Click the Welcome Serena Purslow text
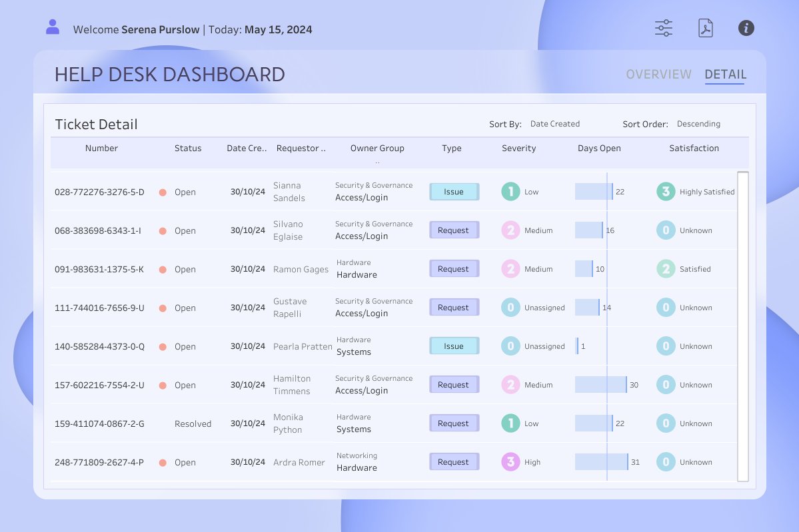 (136, 29)
